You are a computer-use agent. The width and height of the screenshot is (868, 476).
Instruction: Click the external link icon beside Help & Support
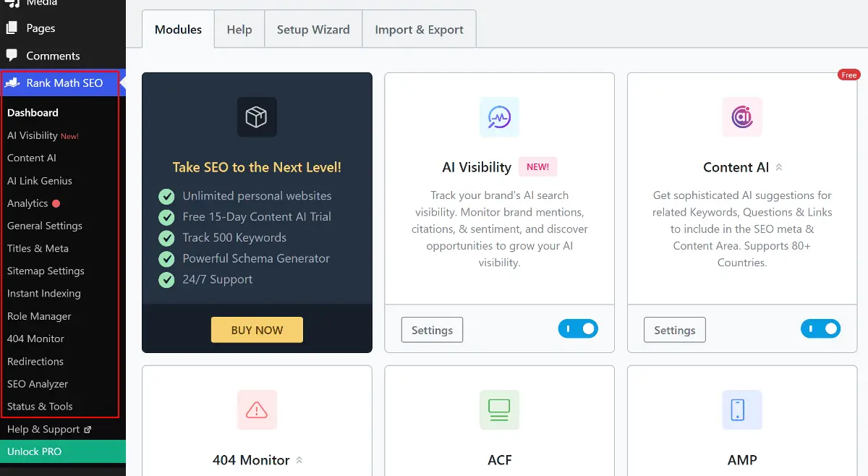88,430
